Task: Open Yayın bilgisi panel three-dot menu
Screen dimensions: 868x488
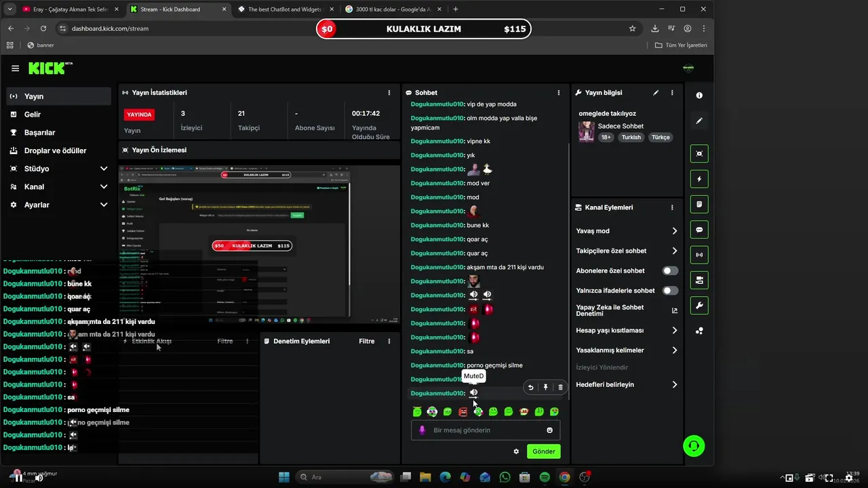Action: [x=672, y=92]
